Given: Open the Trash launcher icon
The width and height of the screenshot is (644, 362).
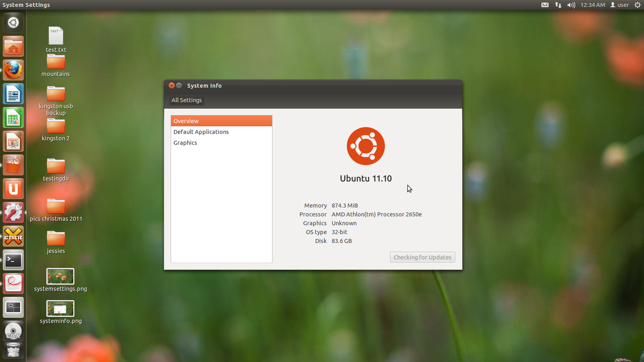Looking at the screenshot, I should (13, 351).
